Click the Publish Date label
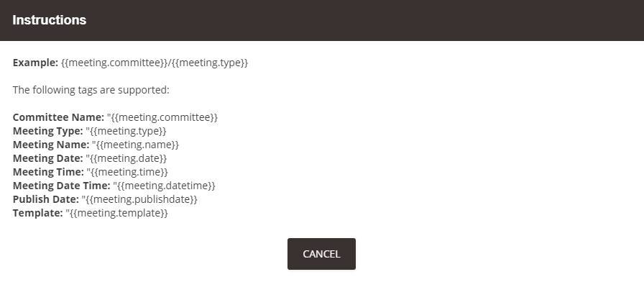Viewport: 644px width, 282px height. [x=45, y=199]
